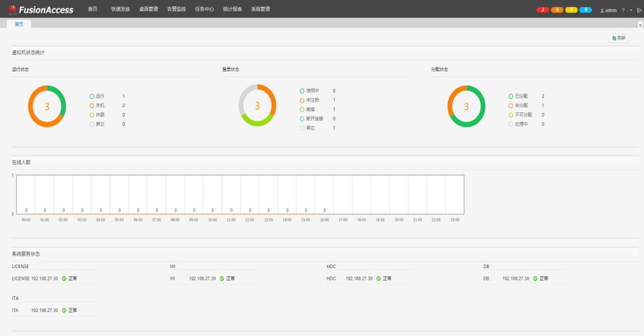Open the help question mark icon
Image resolution: width=644 pixels, height=336 pixels.
[624, 10]
